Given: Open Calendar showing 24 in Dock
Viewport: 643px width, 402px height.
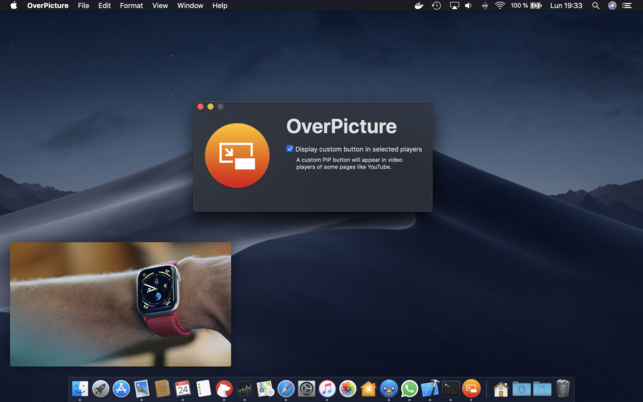Looking at the screenshot, I should pyautogui.click(x=182, y=388).
